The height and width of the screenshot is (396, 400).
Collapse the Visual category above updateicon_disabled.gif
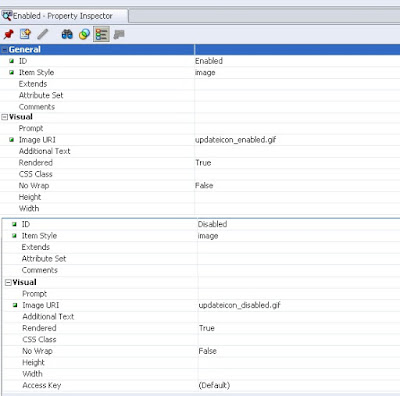9,283
